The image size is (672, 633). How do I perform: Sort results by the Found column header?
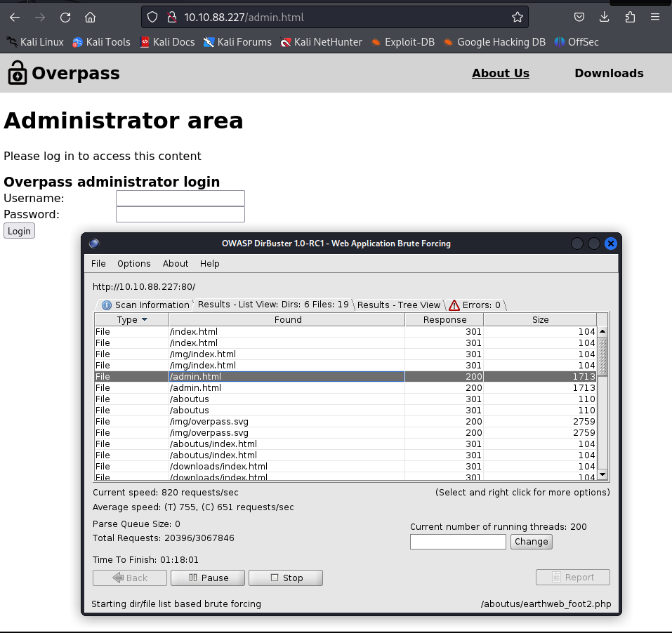287,319
